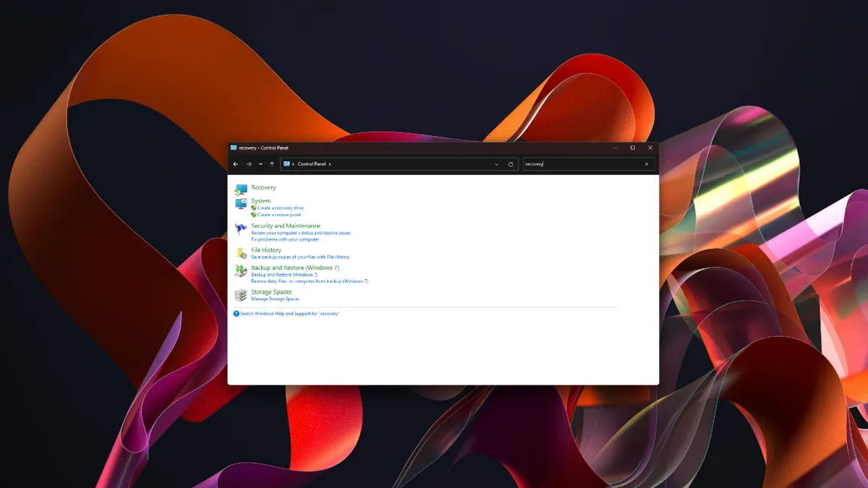Click Review your computer's status and resolve issues
Screen dimensions: 868x488
tap(301, 233)
